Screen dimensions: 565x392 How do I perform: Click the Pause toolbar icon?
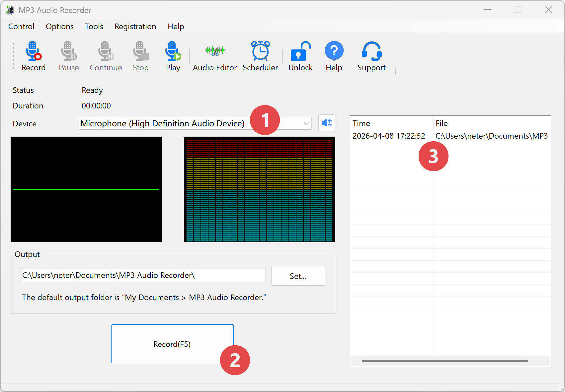point(69,51)
